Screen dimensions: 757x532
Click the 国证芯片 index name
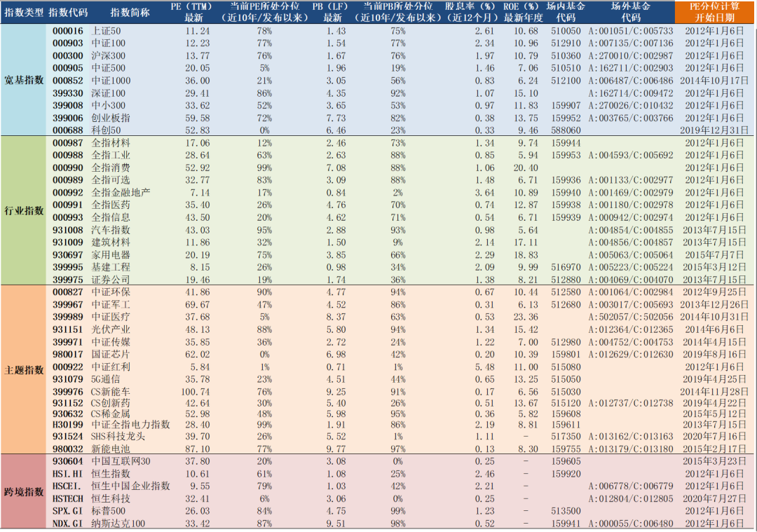pos(111,355)
